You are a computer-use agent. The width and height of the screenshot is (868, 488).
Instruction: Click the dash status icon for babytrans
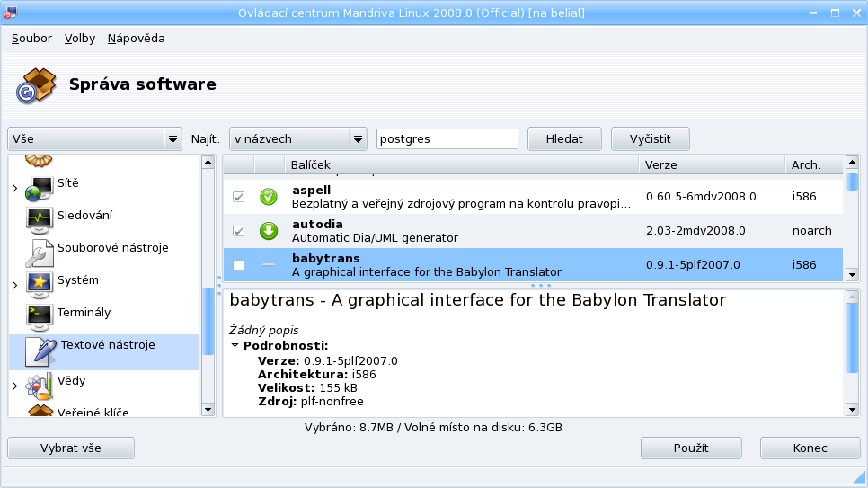[269, 265]
